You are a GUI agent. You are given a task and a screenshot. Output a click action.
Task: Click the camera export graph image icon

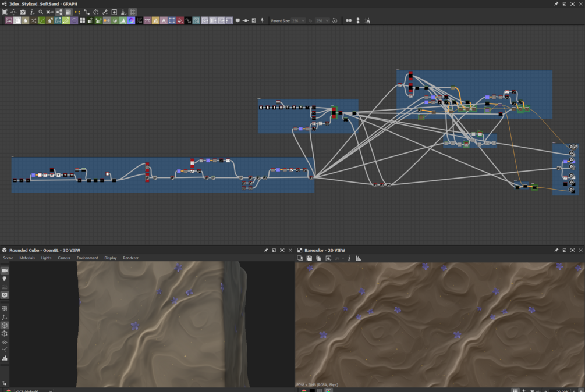point(23,12)
